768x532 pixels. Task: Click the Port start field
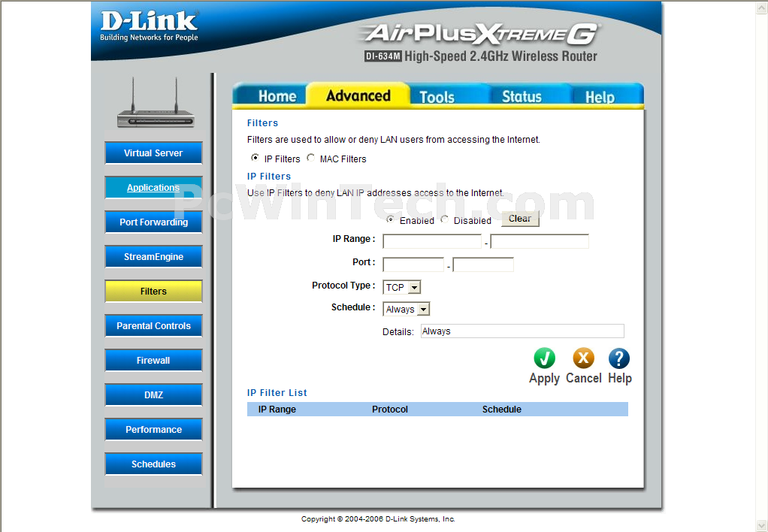[413, 264]
